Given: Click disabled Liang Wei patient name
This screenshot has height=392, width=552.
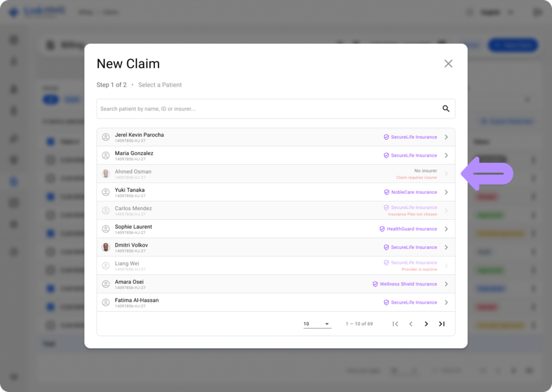Looking at the screenshot, I should (x=127, y=263).
